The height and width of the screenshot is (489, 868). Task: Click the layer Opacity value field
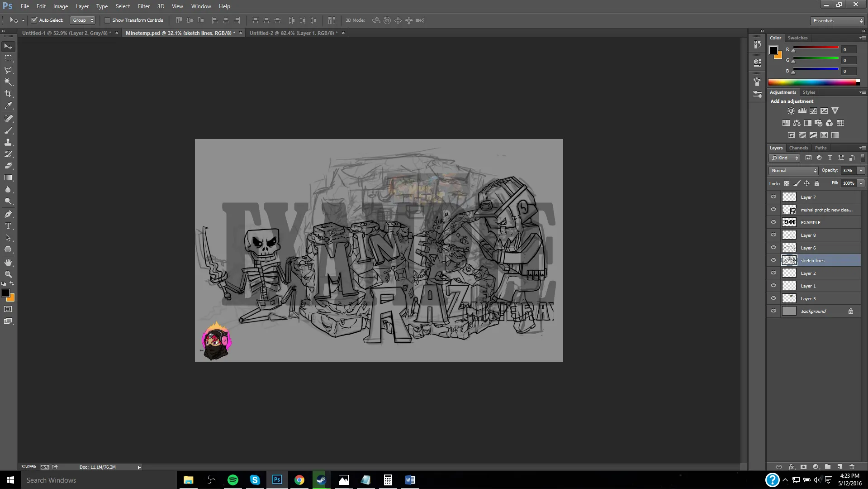point(848,171)
